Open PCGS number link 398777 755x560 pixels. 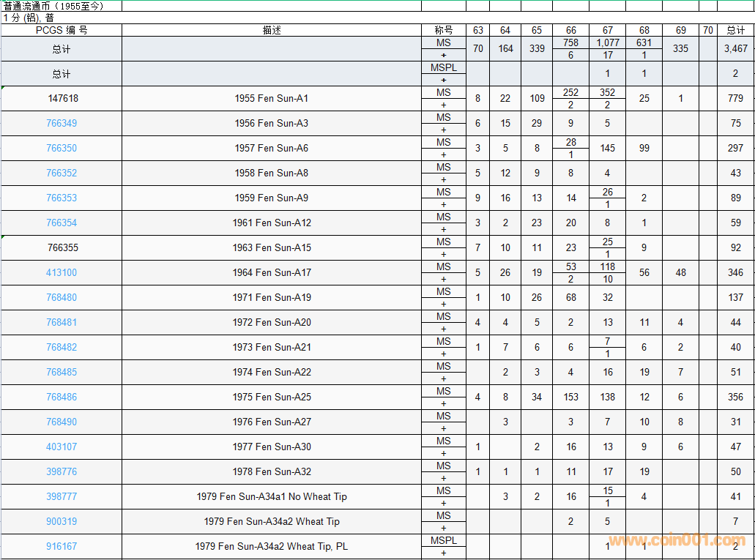point(62,496)
